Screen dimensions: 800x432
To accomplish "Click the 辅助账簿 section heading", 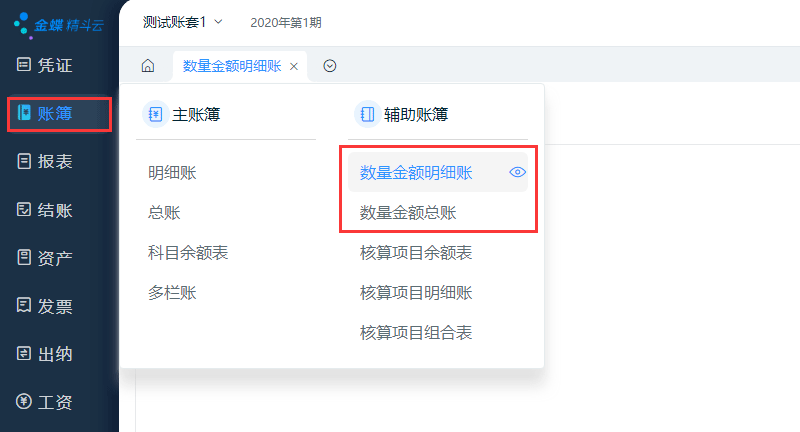I will pyautogui.click(x=416, y=114).
